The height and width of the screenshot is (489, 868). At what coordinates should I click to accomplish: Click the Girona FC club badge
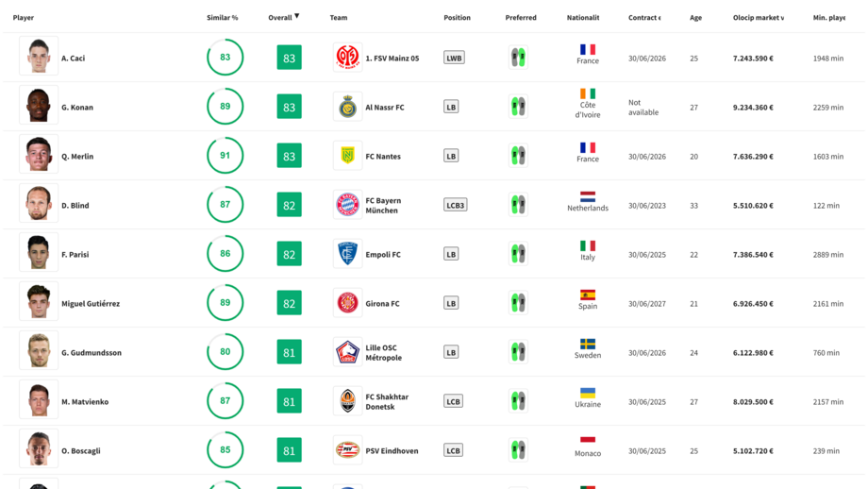click(347, 303)
